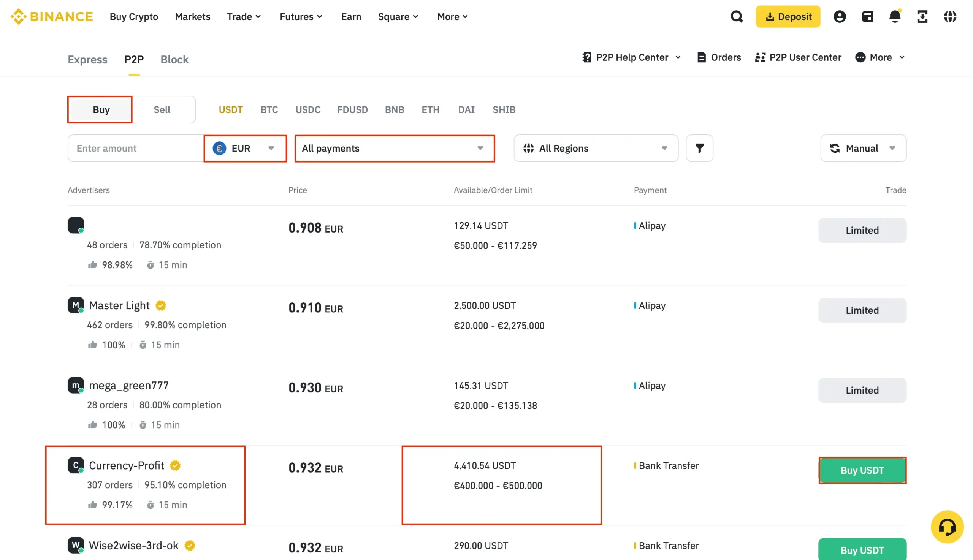Select the P2P tab
The width and height of the screenshot is (973, 560).
coord(134,59)
